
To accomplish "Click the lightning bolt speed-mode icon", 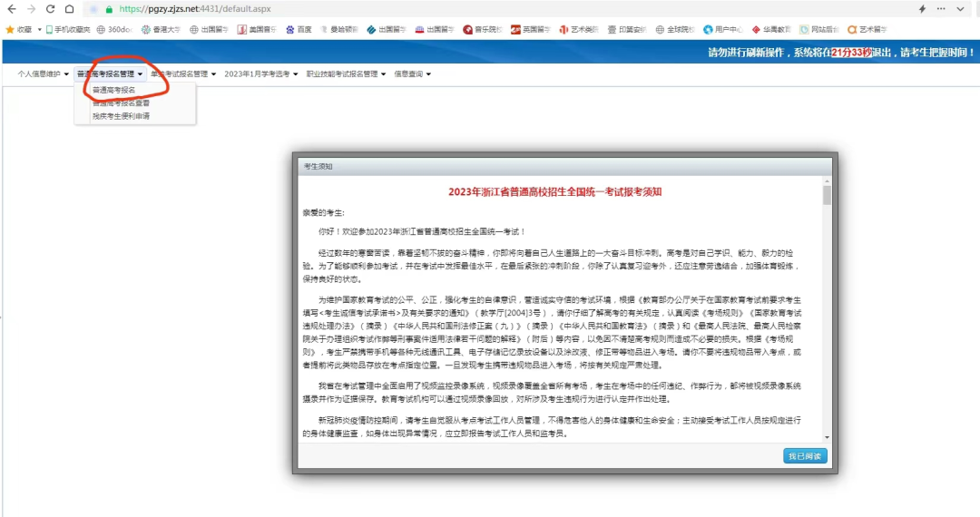I will click(923, 9).
